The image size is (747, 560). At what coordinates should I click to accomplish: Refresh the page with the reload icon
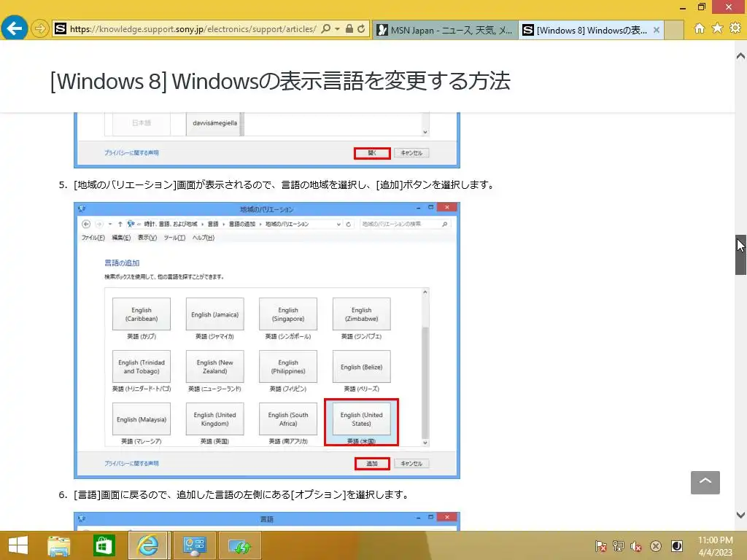361,29
